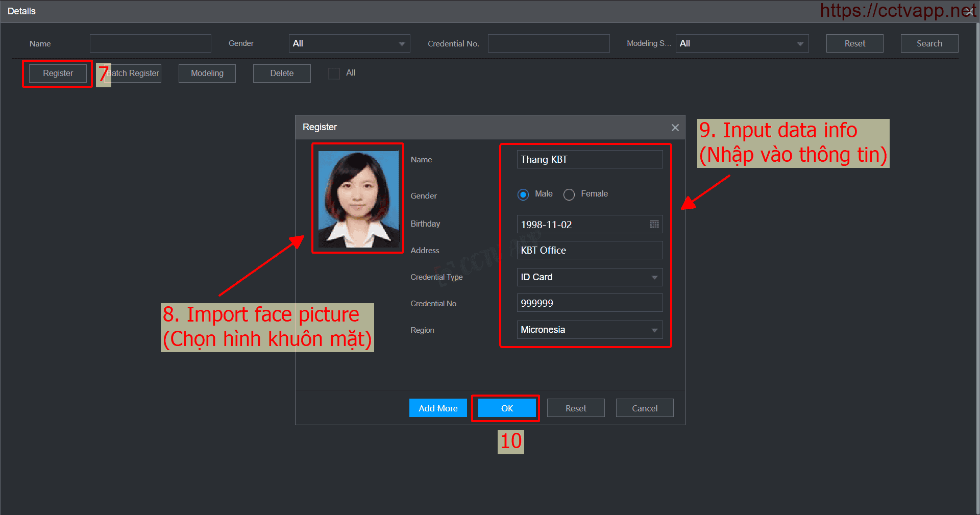This screenshot has width=980, height=515.
Task: Click the Add More button
Action: [x=438, y=408]
